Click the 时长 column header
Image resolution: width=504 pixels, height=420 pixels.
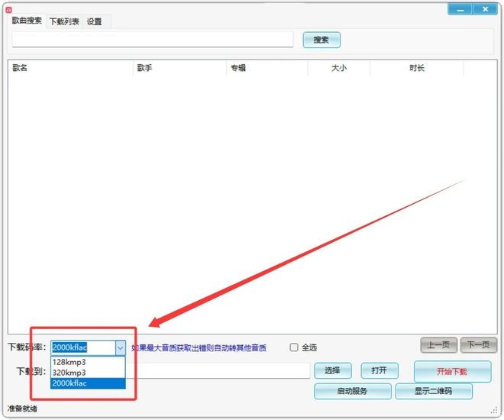[x=417, y=68]
